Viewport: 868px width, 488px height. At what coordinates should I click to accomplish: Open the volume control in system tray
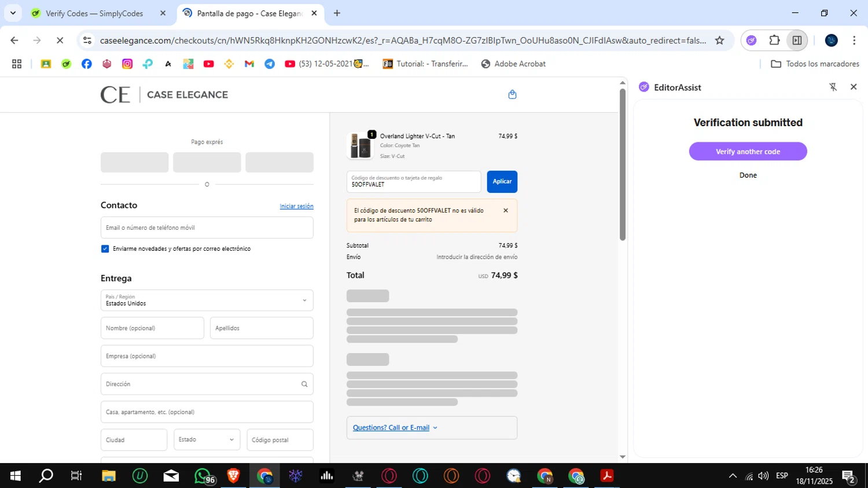[763, 476]
